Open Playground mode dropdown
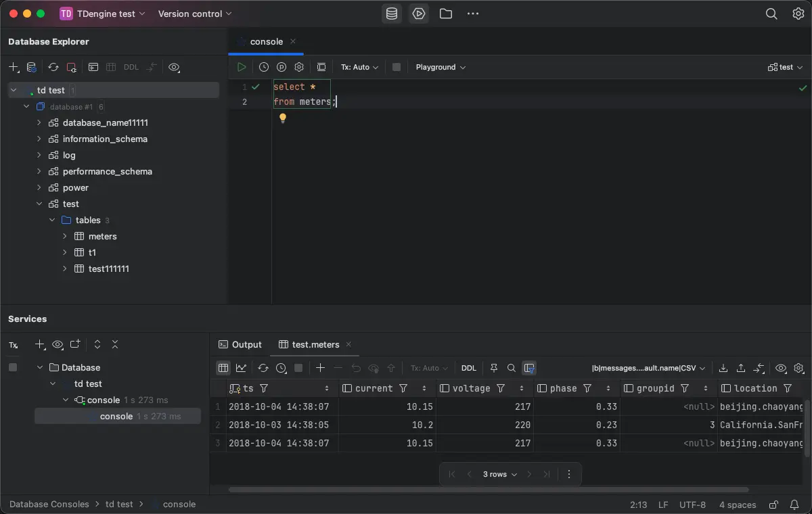812x514 pixels. pos(441,67)
